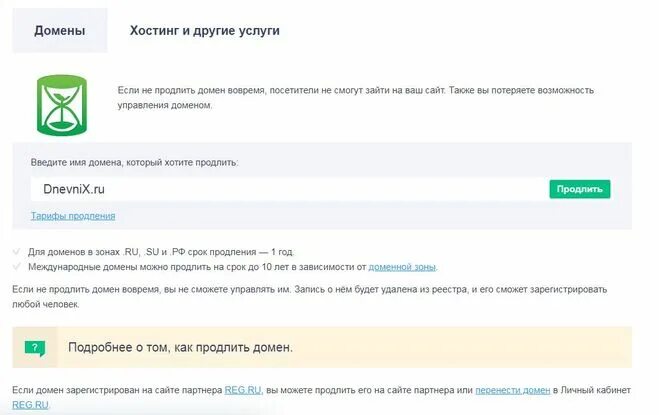Click the international domains 10 лет text
The image size is (659, 415).
click(233, 267)
